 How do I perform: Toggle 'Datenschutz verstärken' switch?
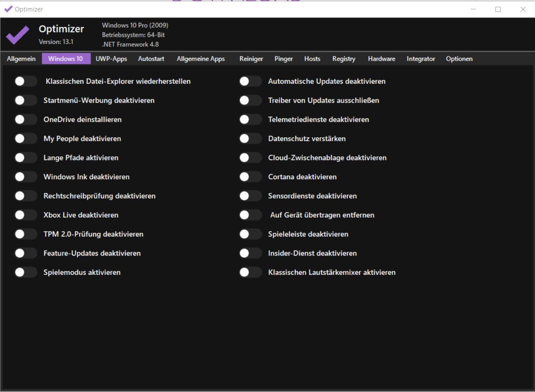[x=250, y=138]
